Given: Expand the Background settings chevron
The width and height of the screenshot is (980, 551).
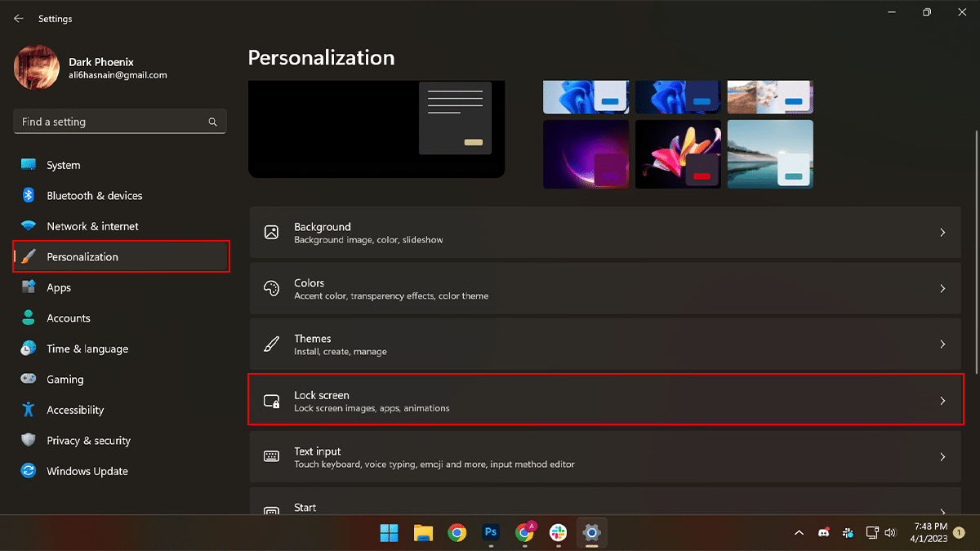Looking at the screenshot, I should (x=942, y=233).
